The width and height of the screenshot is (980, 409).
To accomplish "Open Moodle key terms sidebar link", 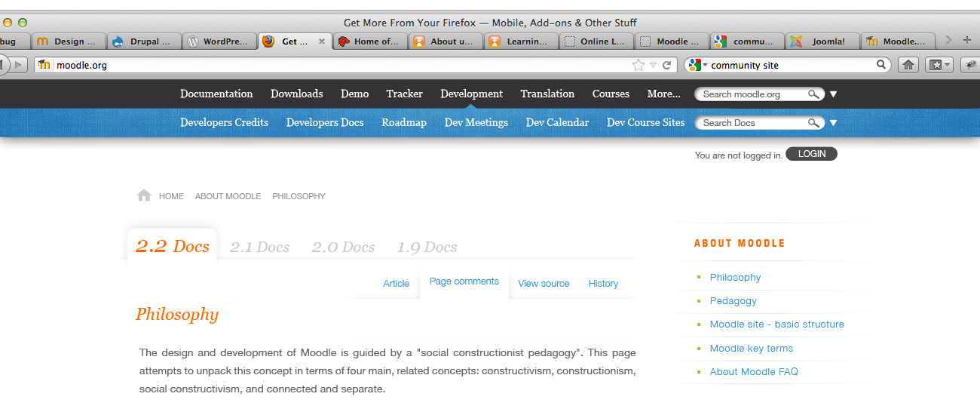I will coord(751,348).
